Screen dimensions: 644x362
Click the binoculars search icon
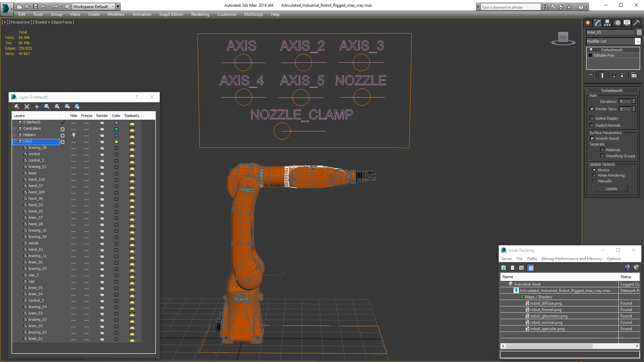point(545,7)
